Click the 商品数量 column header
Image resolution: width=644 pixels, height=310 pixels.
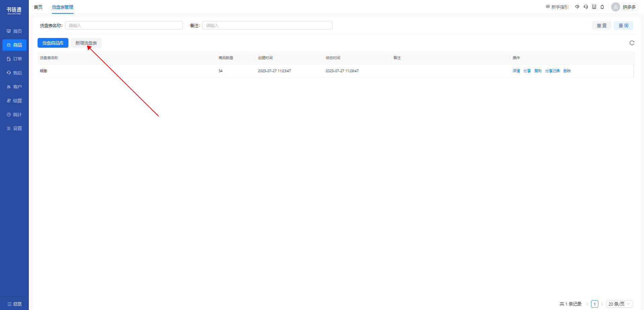point(226,58)
